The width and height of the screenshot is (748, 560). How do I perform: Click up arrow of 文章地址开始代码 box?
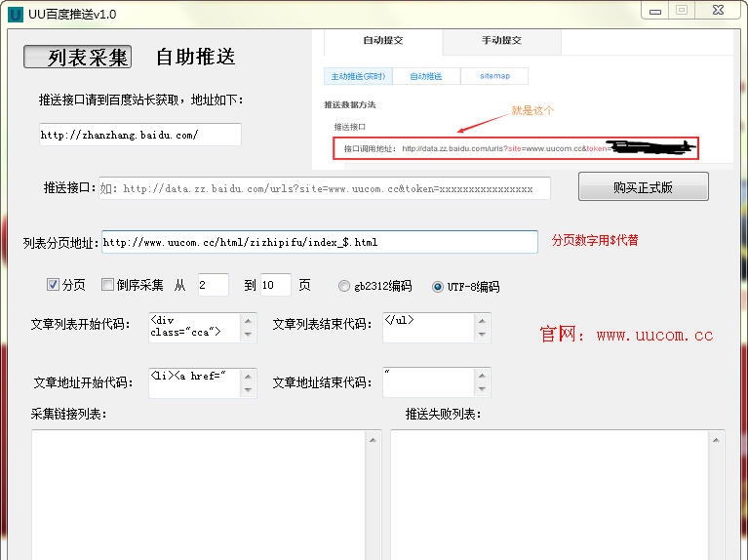click(248, 377)
